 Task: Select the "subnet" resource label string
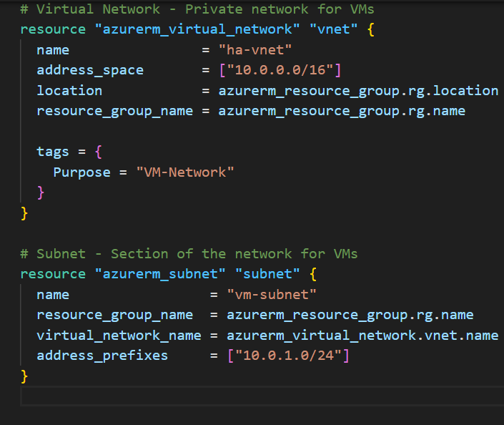(267, 274)
